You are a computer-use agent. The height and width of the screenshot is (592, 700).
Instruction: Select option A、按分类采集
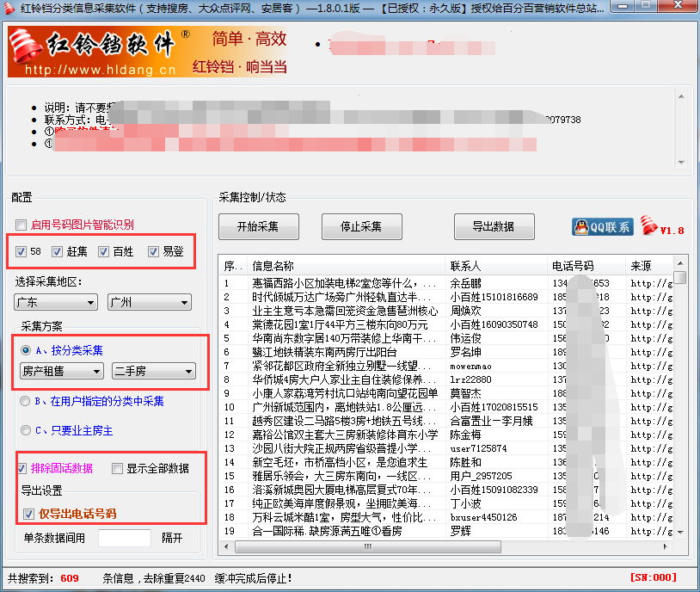point(26,350)
